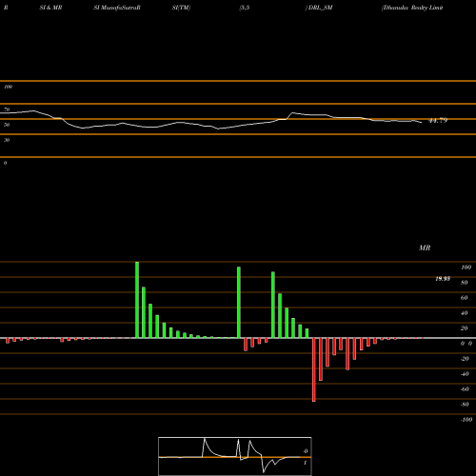Click the MR axis label '20'
The image size is (476, 476).
pyautogui.click(x=465, y=328)
